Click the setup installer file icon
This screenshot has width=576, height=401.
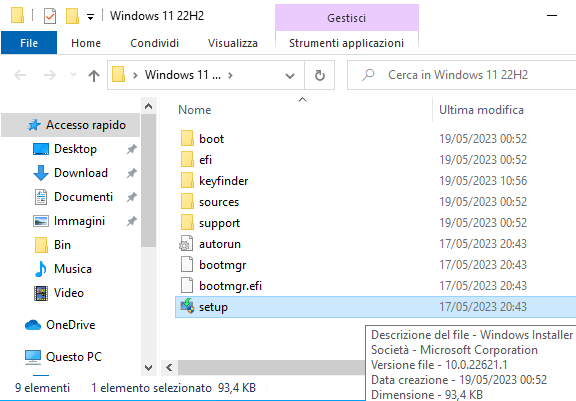click(187, 306)
